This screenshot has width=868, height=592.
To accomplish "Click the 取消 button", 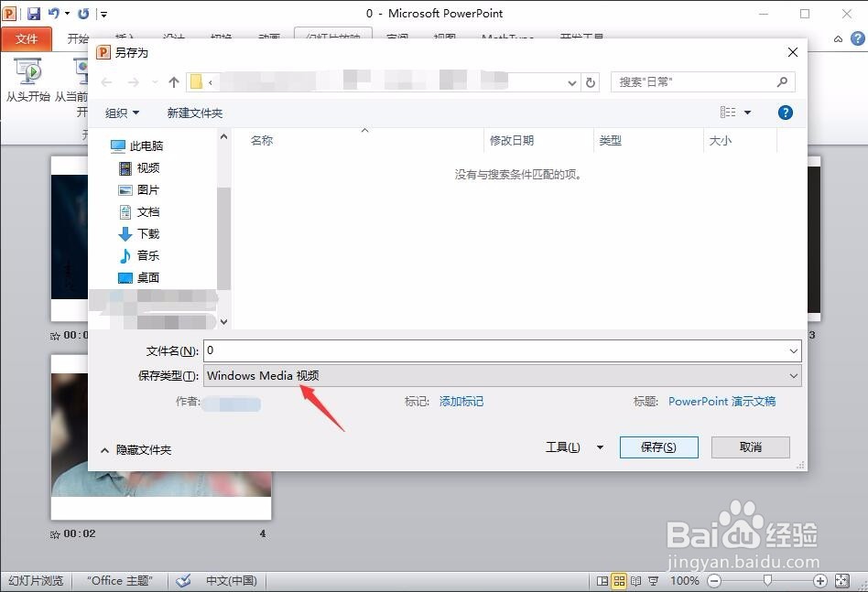I will pyautogui.click(x=750, y=447).
